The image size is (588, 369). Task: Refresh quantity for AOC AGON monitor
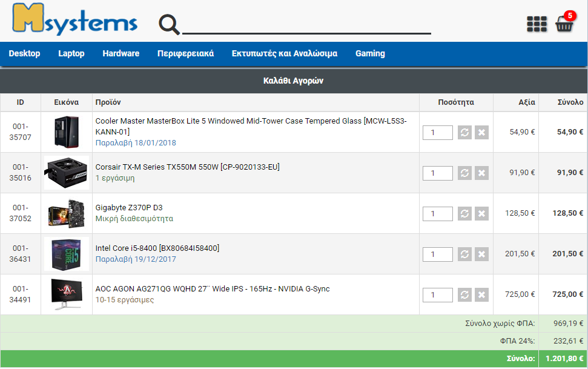click(x=464, y=294)
